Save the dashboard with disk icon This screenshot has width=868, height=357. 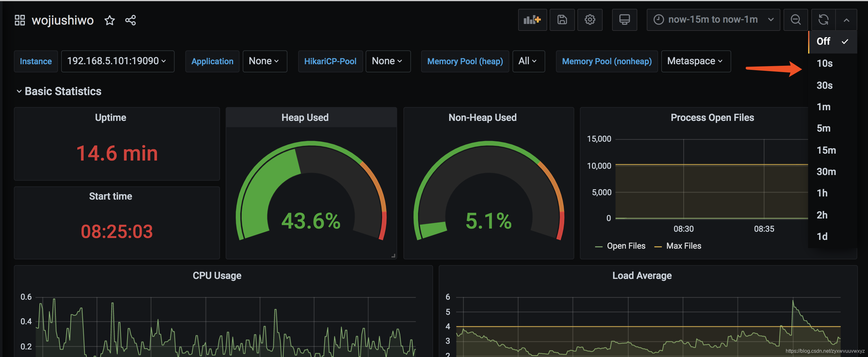tap(562, 20)
